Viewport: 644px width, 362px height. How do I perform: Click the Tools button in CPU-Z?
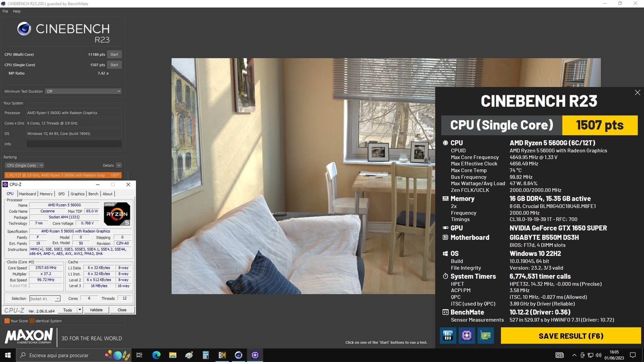tap(67, 310)
